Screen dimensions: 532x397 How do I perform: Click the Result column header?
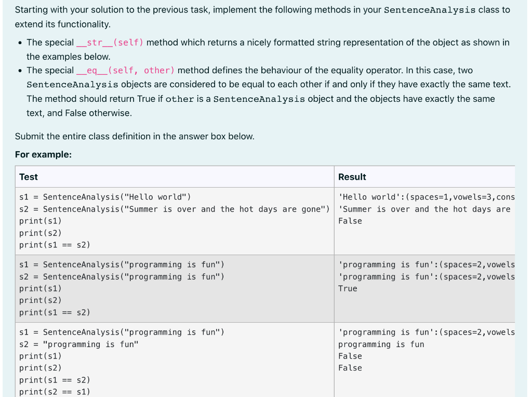pos(352,177)
